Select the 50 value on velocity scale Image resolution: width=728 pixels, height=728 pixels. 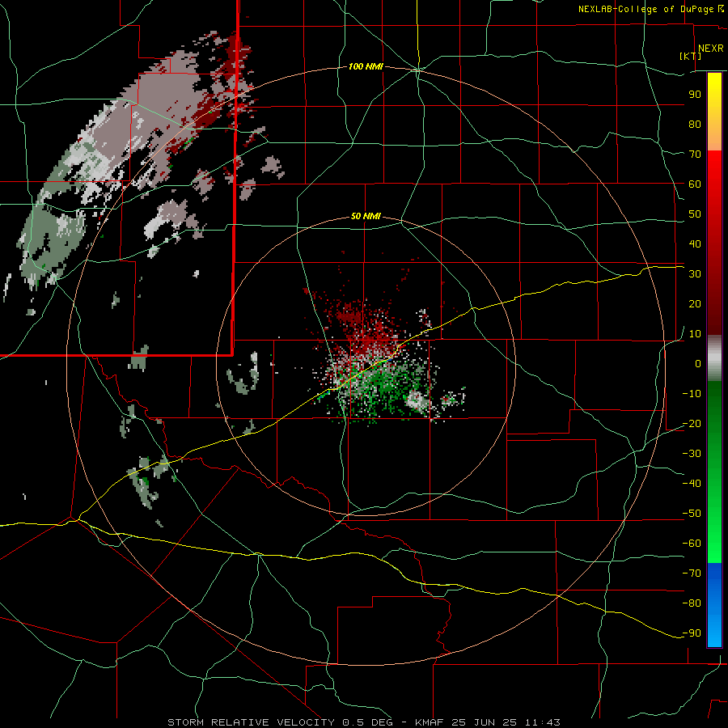[x=695, y=214]
